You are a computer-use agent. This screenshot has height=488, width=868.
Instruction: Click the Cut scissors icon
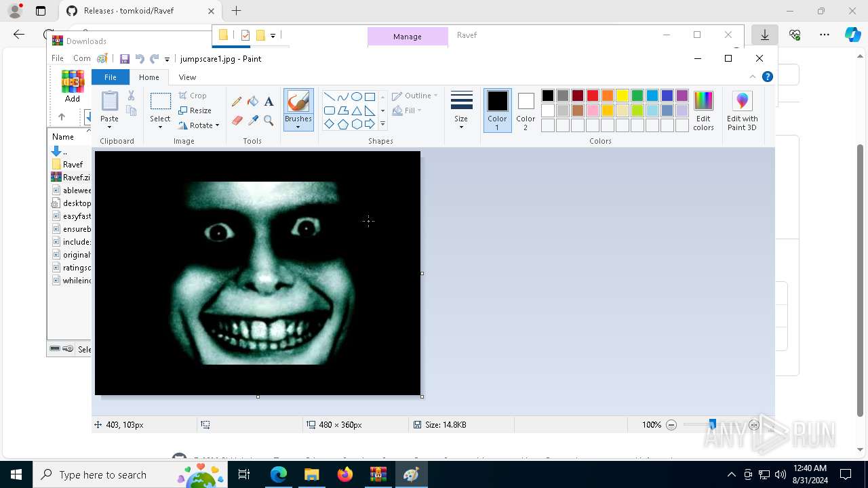[x=131, y=96]
